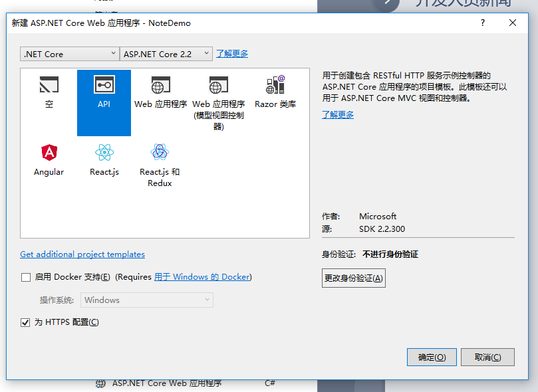Click the 不进行身份验证 authentication status text
538x392 pixels.
[x=390, y=254]
